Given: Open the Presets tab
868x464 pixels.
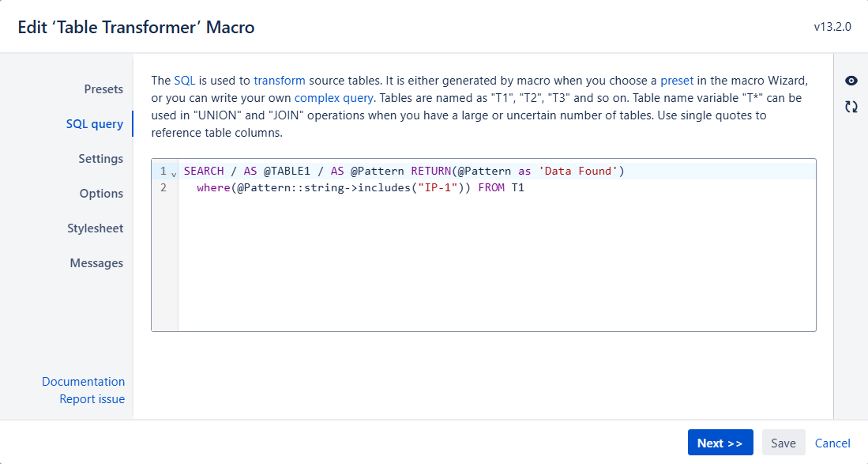Looking at the screenshot, I should 103,89.
